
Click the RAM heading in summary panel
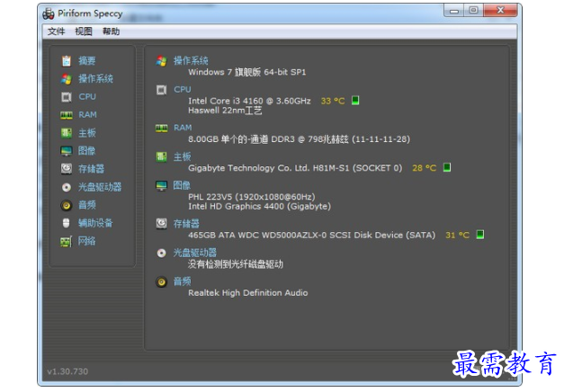click(183, 128)
